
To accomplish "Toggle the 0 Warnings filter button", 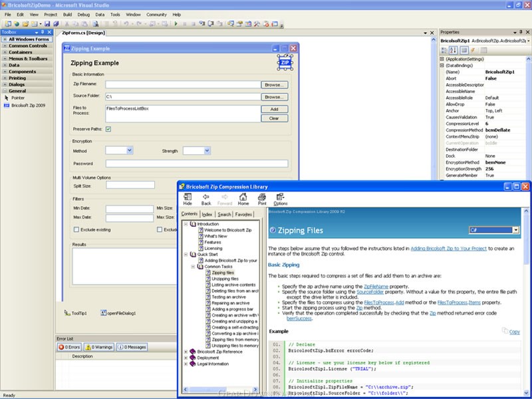I will [x=98, y=347].
